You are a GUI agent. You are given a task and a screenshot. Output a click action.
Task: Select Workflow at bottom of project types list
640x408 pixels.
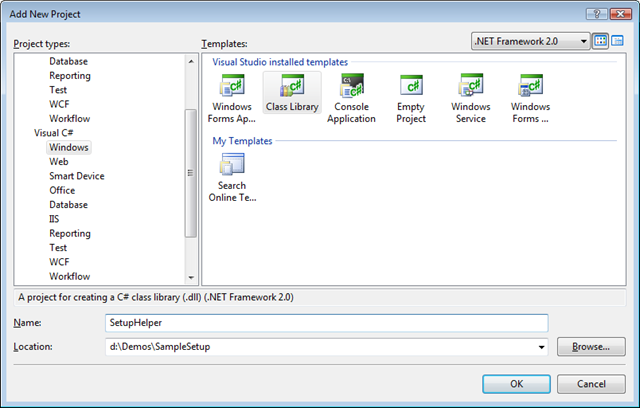(69, 276)
